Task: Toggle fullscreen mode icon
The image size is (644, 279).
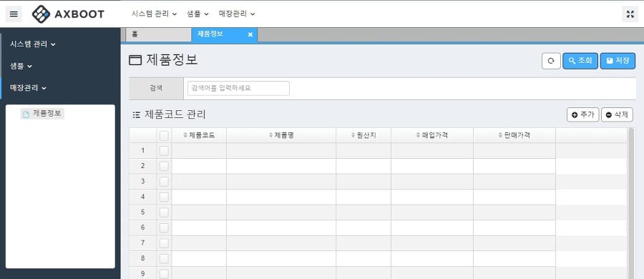Action: click(630, 14)
